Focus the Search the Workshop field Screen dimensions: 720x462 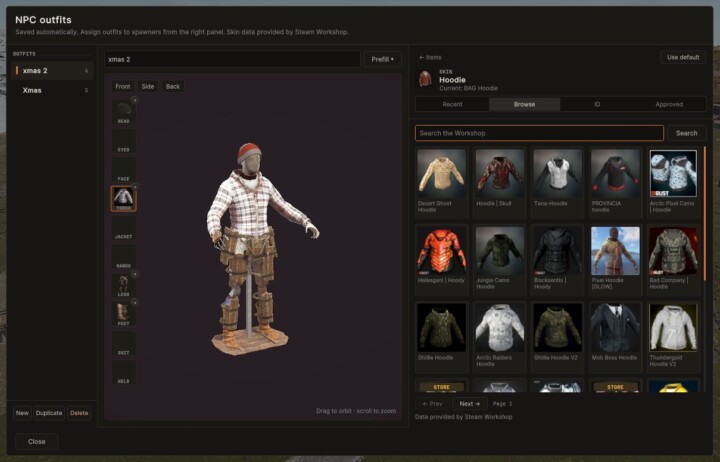pos(539,133)
